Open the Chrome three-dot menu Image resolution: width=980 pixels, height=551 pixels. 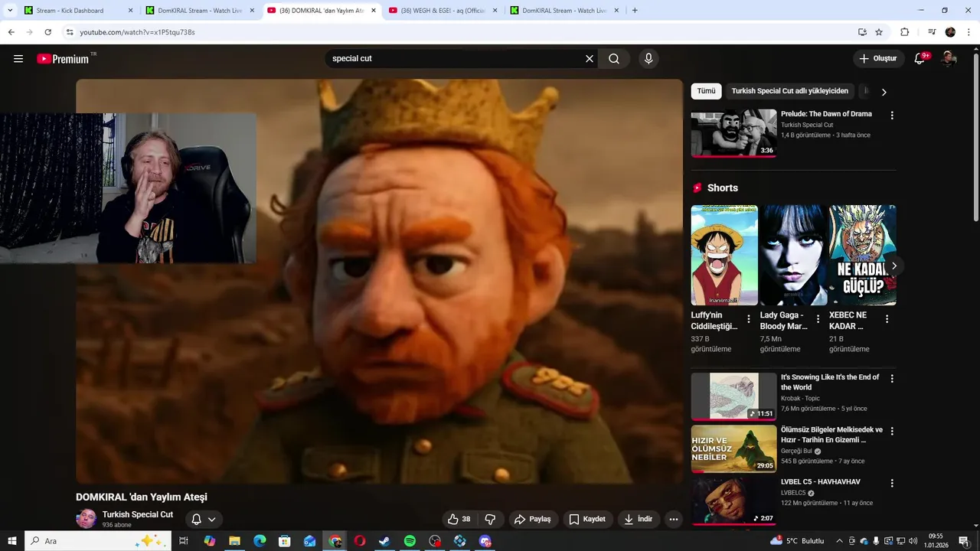tap(969, 32)
